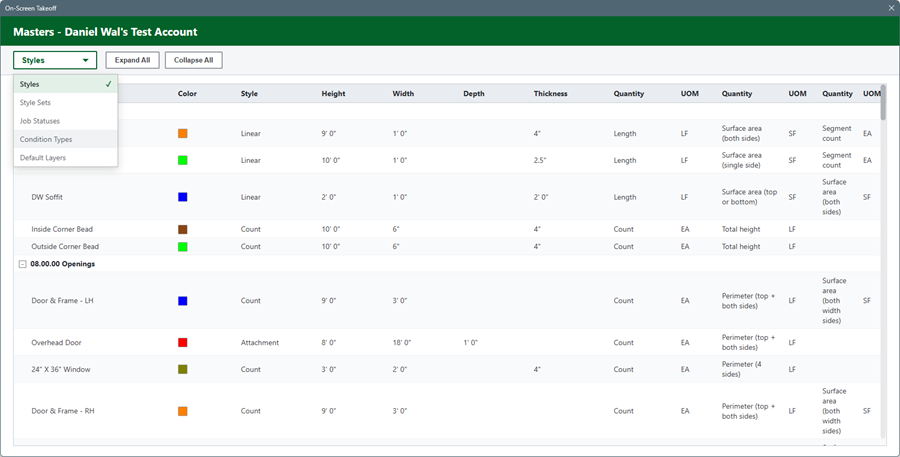The width and height of the screenshot is (900, 457).
Task: Click the blue color swatch for DW Soffit
Action: (183, 197)
